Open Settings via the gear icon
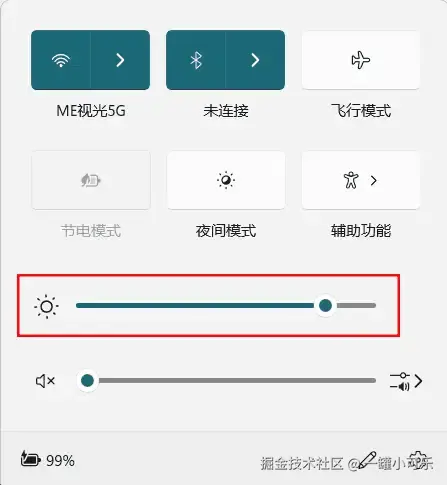 click(x=418, y=460)
